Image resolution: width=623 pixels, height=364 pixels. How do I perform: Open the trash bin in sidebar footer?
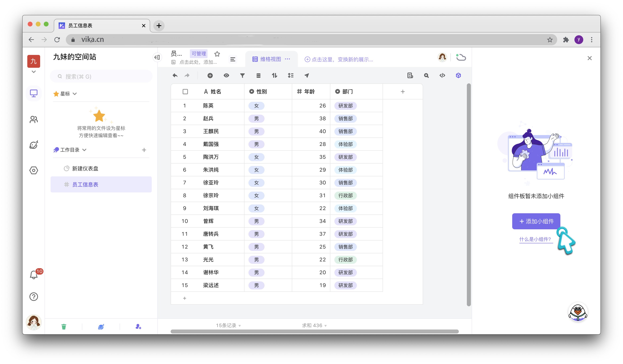click(x=64, y=327)
